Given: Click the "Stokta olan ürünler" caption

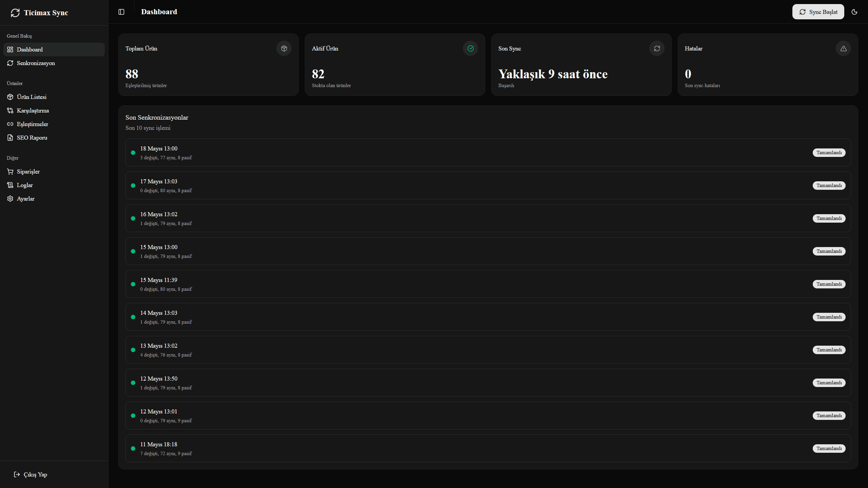Looking at the screenshot, I should pyautogui.click(x=332, y=85).
